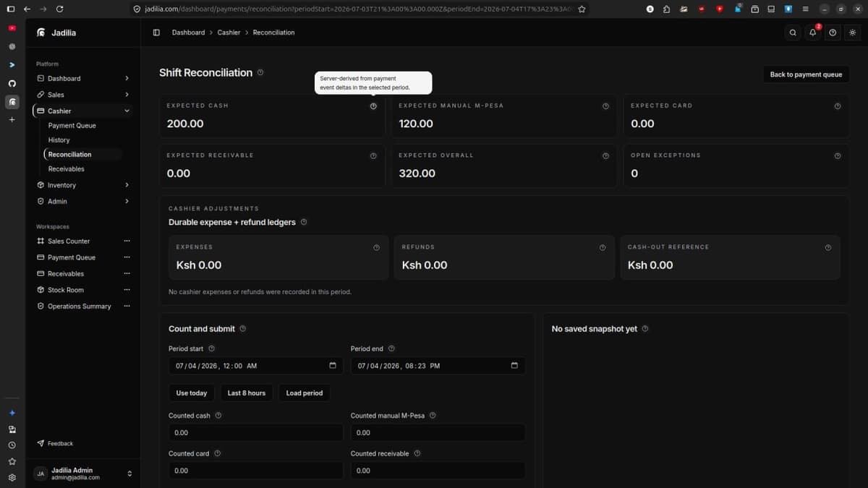Focus the Counted receivable input field
868x488 pixels.
[x=438, y=470]
